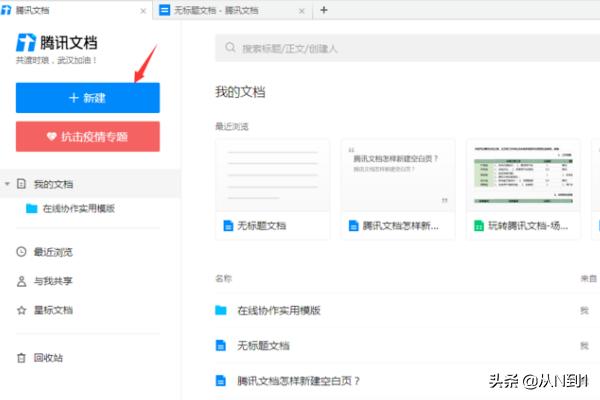This screenshot has width=600, height=400.
Task: Click the document icon beside 我的文档
Action: pyautogui.click(x=21, y=184)
